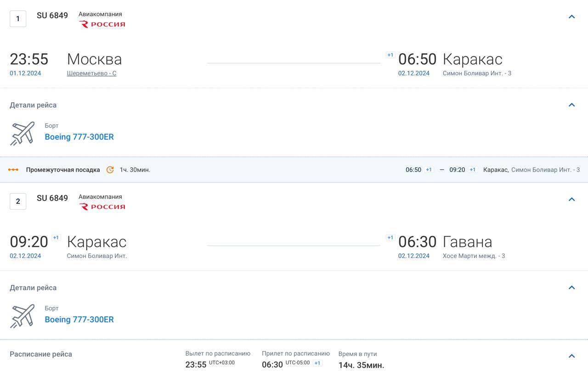
Task: Click the +1 badge next to 06:50 Каракас arrival
Action: click(390, 55)
